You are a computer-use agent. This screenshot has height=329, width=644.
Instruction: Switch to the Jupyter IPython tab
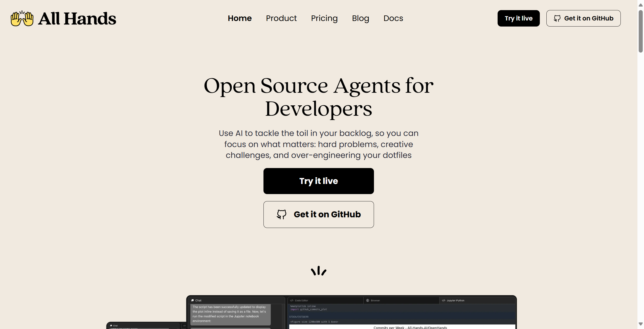455,300
